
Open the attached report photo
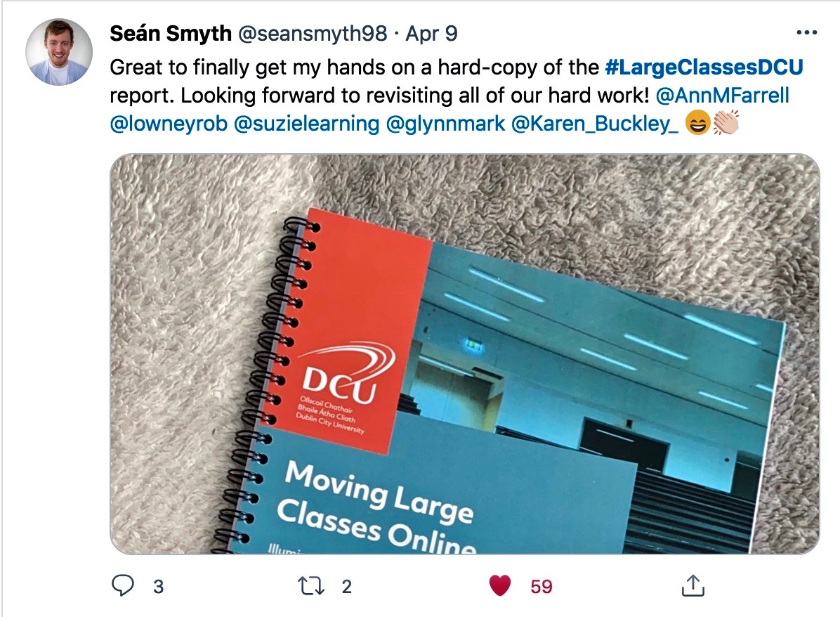(x=464, y=353)
